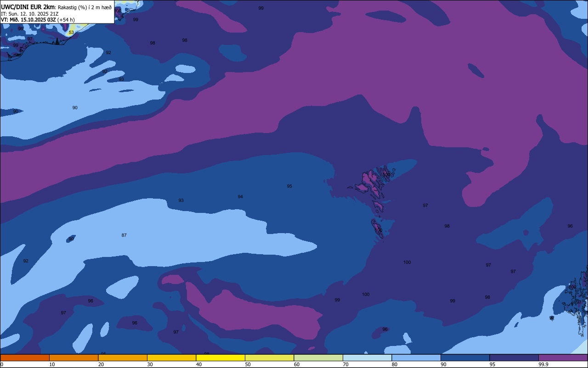This screenshot has width=588, height=368.
Task: Click the humidity value 94 on the map
Action: pos(240,197)
